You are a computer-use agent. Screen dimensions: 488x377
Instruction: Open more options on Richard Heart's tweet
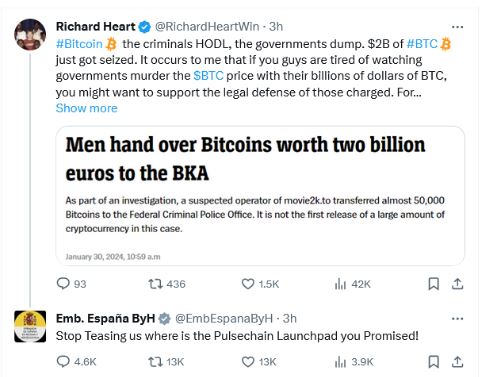pos(457,27)
